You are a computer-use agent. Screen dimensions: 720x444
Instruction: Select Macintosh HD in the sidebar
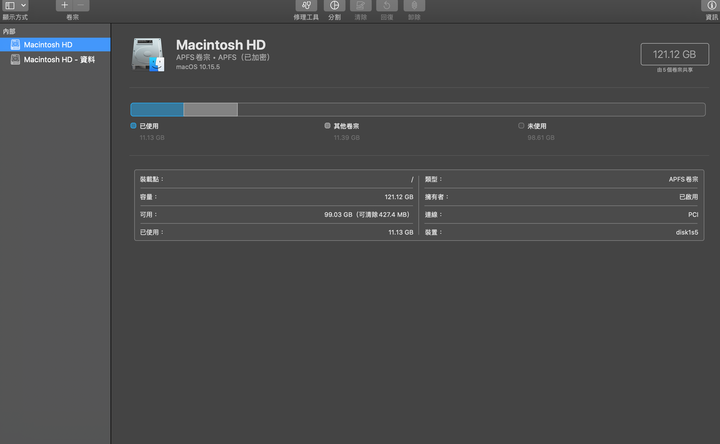(x=55, y=45)
